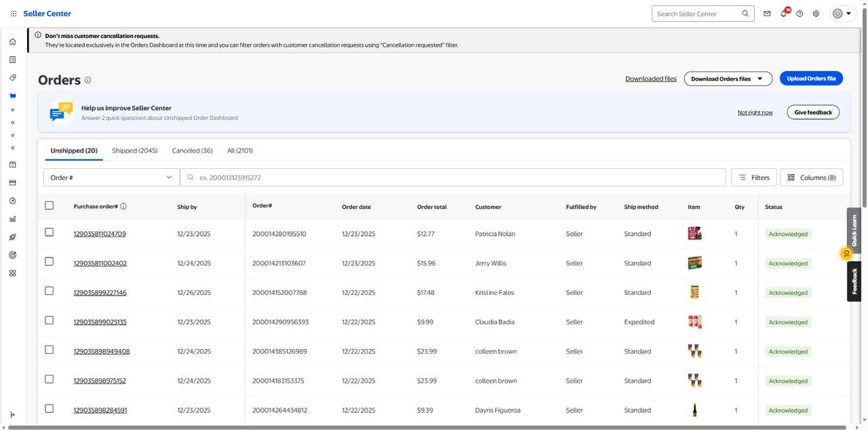Open the Downloaded files link
The image size is (868, 431).
(x=651, y=79)
